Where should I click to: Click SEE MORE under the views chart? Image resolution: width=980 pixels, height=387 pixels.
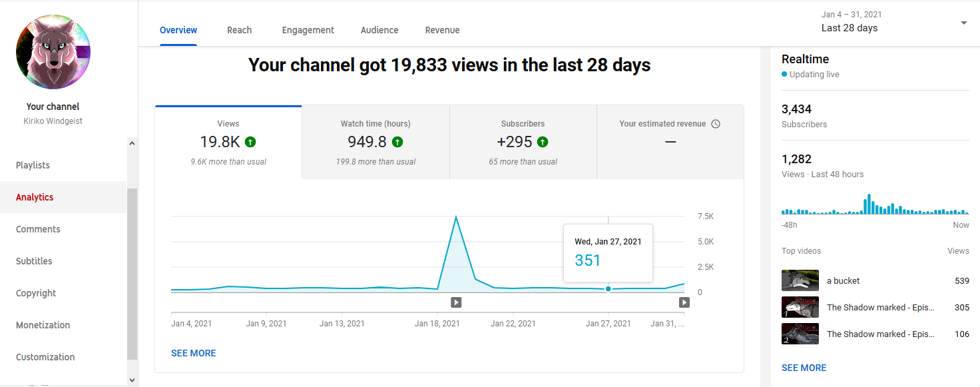193,353
